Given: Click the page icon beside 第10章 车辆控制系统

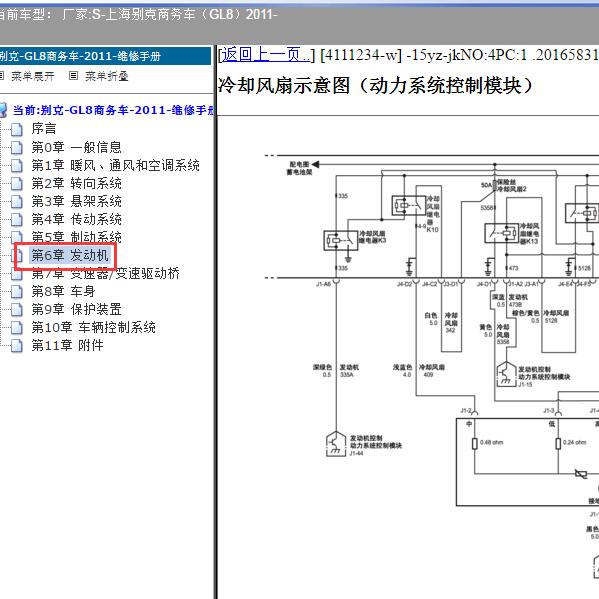Looking at the screenshot, I should pos(16,327).
